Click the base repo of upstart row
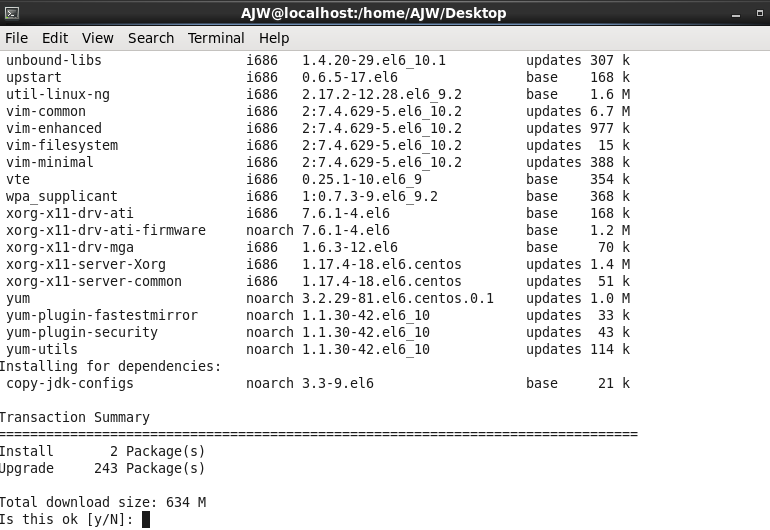This screenshot has width=770, height=530. (x=542, y=78)
